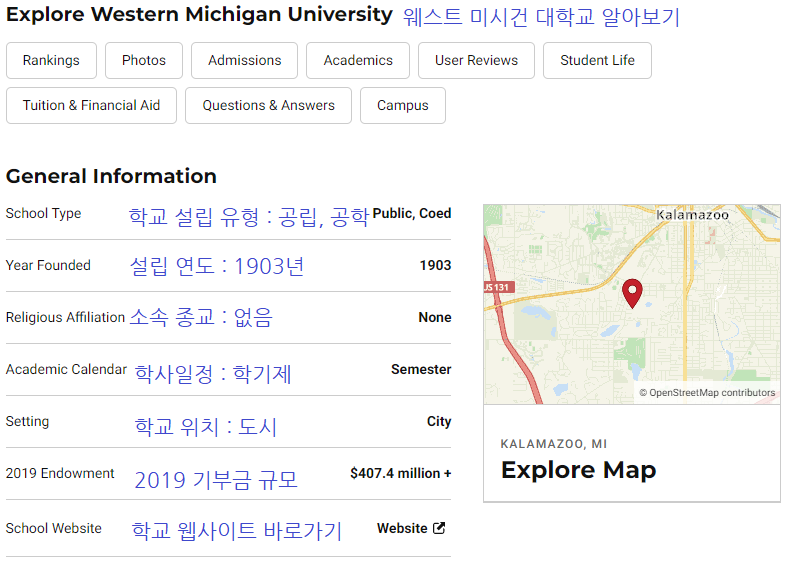Screen dimensions: 788x562
Task: Click the '1903' year founded value
Action: coord(435,265)
